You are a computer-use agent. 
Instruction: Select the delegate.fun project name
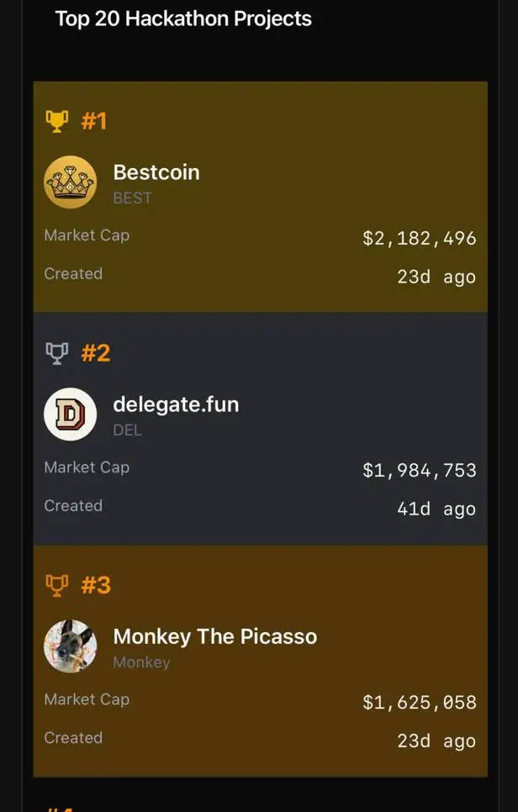click(176, 405)
